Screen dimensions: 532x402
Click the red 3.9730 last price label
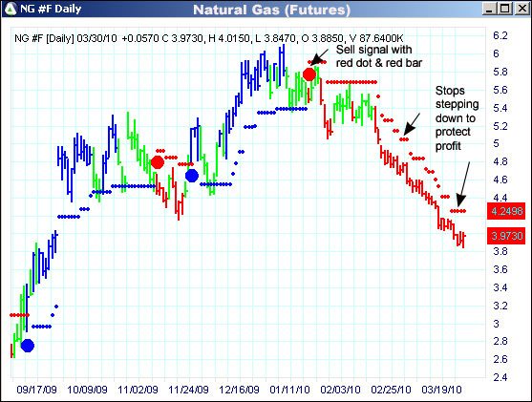[x=506, y=236]
